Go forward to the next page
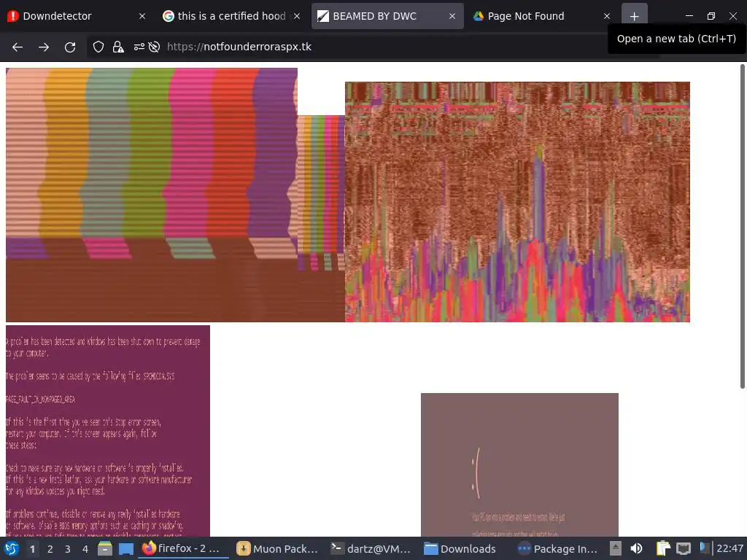Viewport: 747px width, 560px height. [x=44, y=47]
